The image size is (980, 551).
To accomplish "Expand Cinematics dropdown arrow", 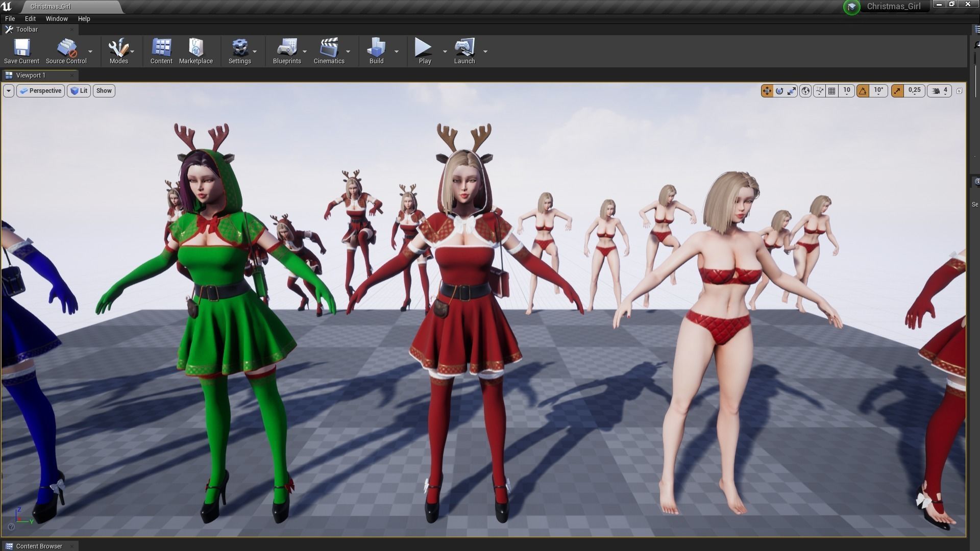I will click(x=348, y=52).
